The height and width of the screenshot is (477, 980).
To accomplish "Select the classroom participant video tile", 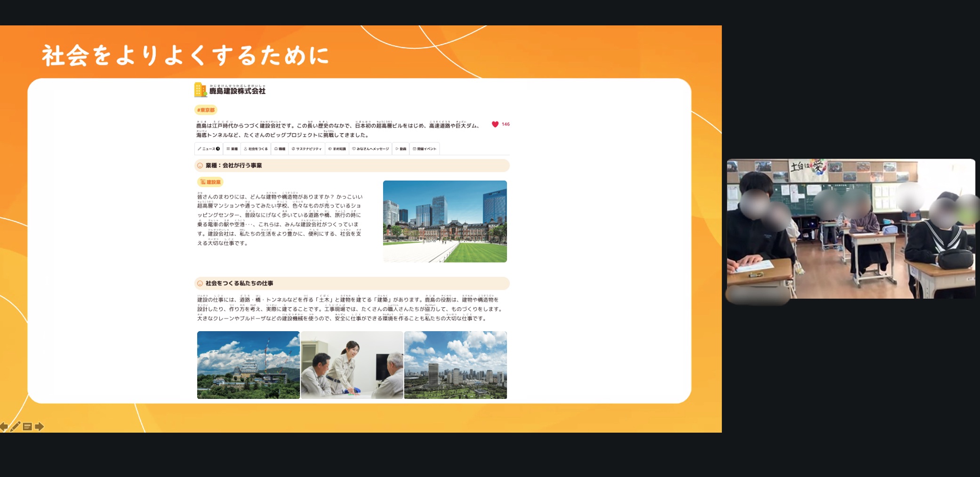I will [851, 229].
